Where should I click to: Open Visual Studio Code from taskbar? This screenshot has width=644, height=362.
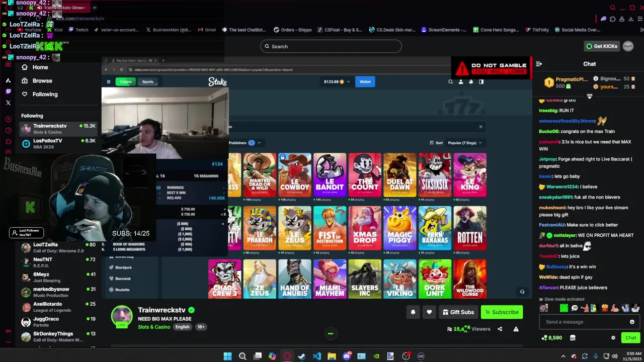pos(316,356)
